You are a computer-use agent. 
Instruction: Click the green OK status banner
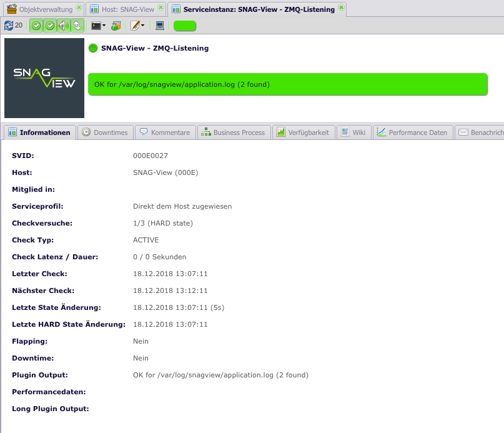(x=288, y=84)
